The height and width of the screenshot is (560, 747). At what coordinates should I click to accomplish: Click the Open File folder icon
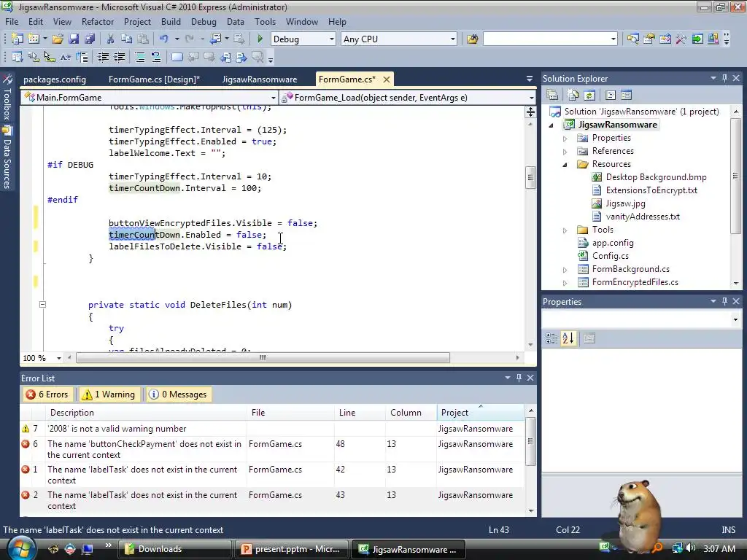point(58,39)
